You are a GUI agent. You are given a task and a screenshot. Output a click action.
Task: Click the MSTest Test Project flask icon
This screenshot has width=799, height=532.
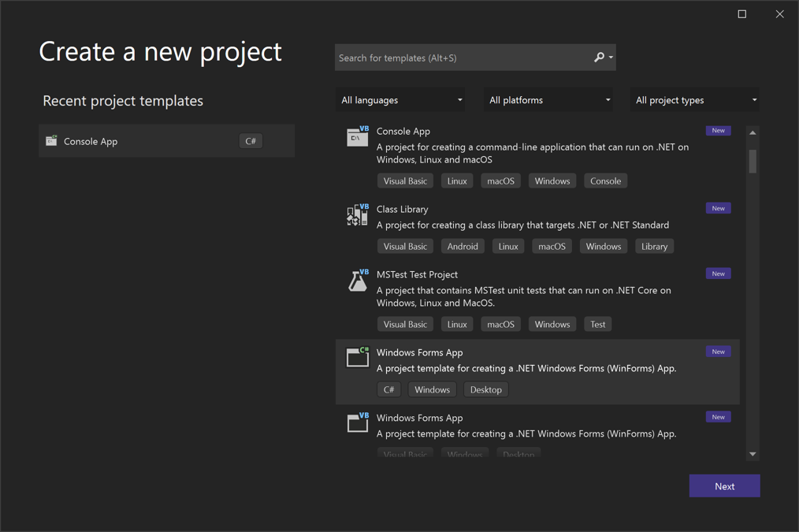(x=357, y=280)
